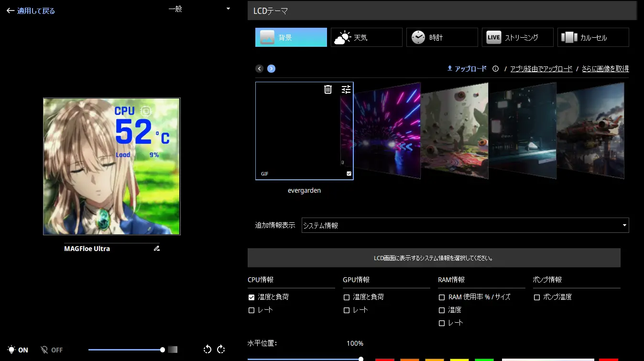Click the pencil icon to rename MAGFloe Ultra
Viewport: 644px width, 361px height.
[x=157, y=249]
